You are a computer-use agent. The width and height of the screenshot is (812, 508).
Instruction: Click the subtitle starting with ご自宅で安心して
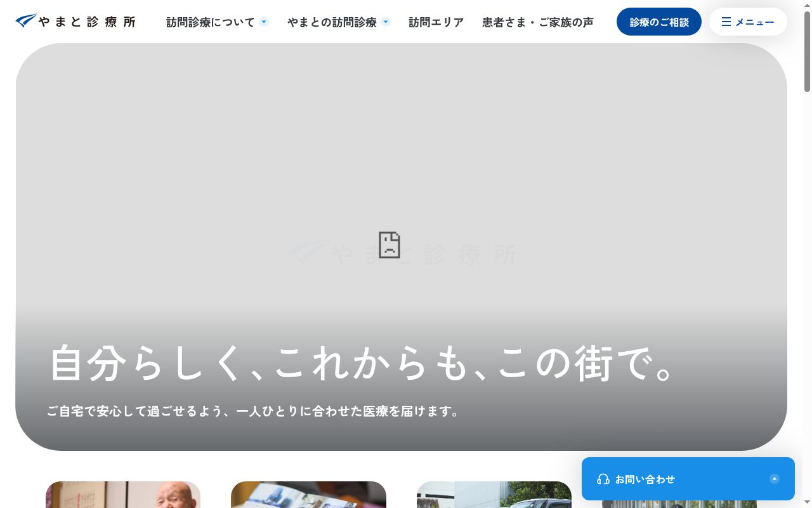click(254, 411)
